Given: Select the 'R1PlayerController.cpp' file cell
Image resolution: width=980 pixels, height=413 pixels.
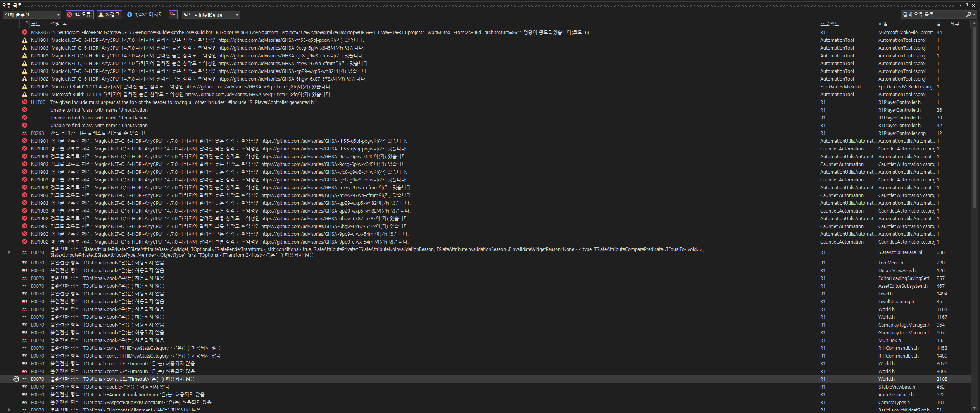Looking at the screenshot, I should [x=902, y=133].
